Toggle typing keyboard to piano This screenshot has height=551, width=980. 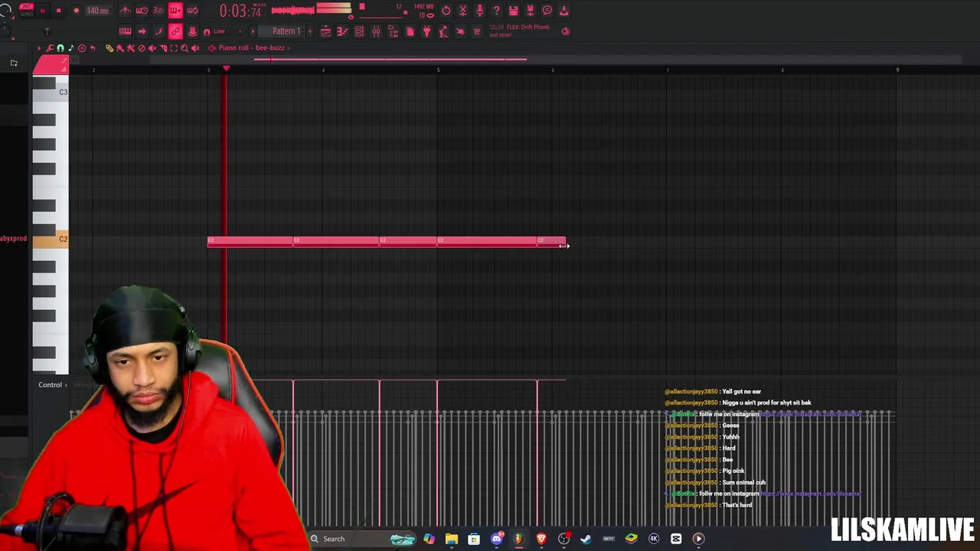[125, 31]
